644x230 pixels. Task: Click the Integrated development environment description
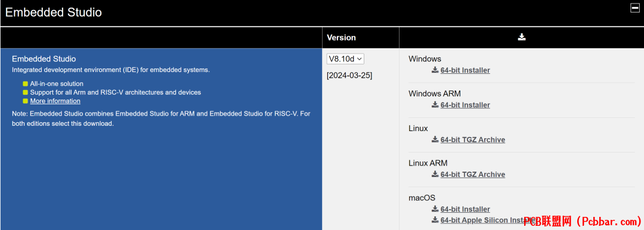click(x=111, y=70)
